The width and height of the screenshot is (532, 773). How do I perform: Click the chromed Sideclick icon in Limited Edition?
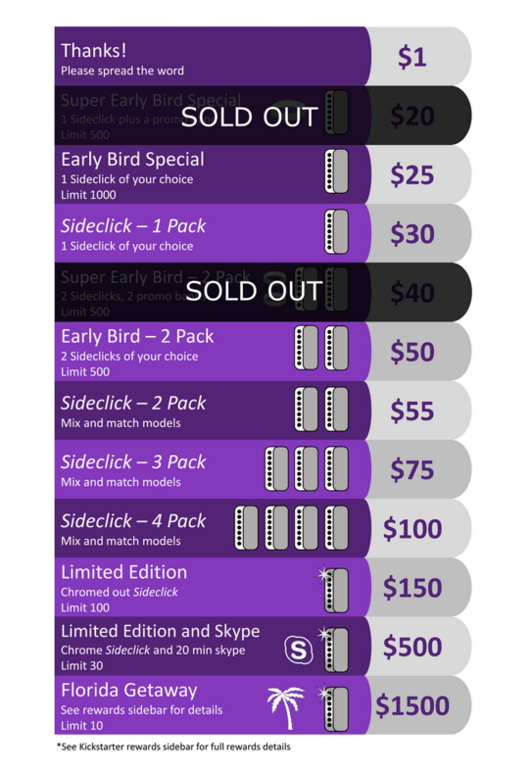pyautogui.click(x=334, y=589)
